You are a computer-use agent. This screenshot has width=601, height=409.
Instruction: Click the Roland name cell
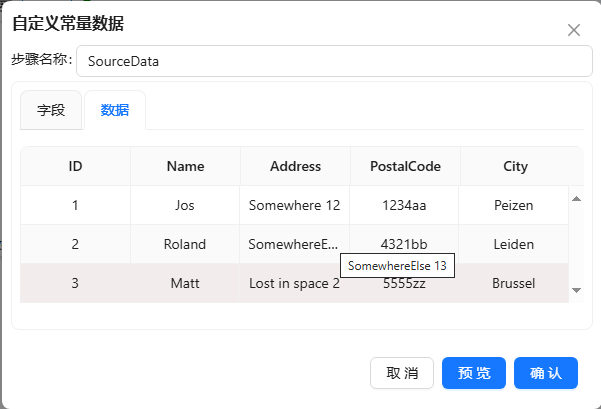pyautogui.click(x=185, y=244)
